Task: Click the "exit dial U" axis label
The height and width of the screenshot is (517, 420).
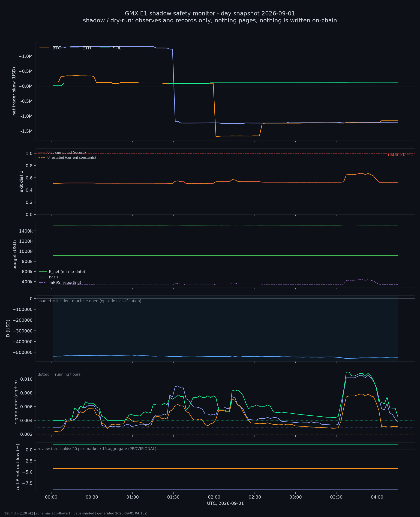Action: 21,181
